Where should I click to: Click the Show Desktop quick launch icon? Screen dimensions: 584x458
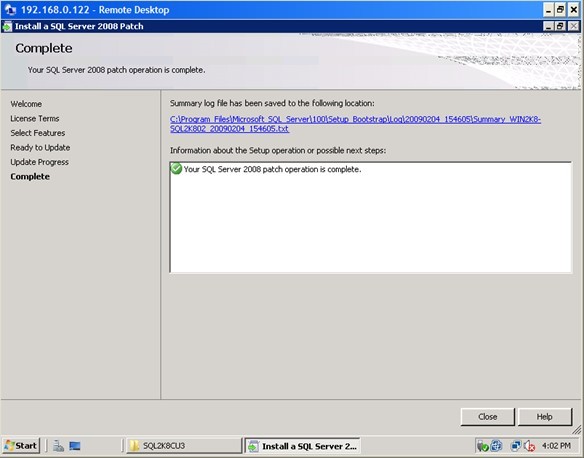pos(75,446)
